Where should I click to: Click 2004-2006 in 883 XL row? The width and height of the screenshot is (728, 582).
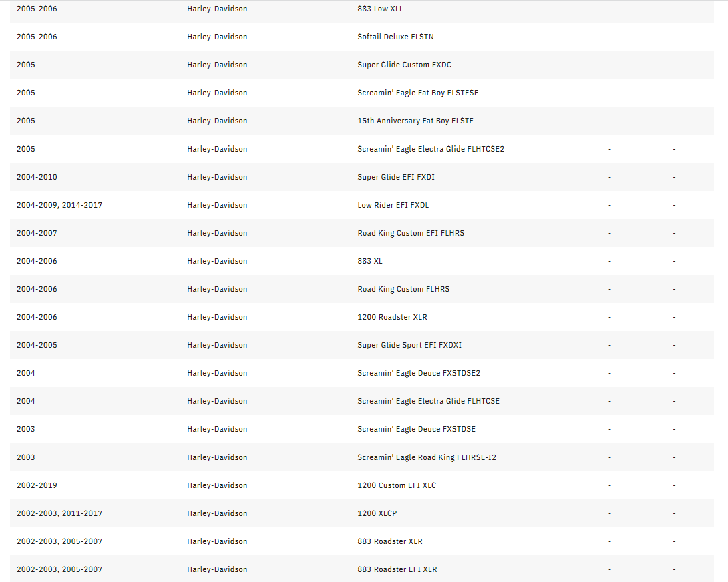37,261
